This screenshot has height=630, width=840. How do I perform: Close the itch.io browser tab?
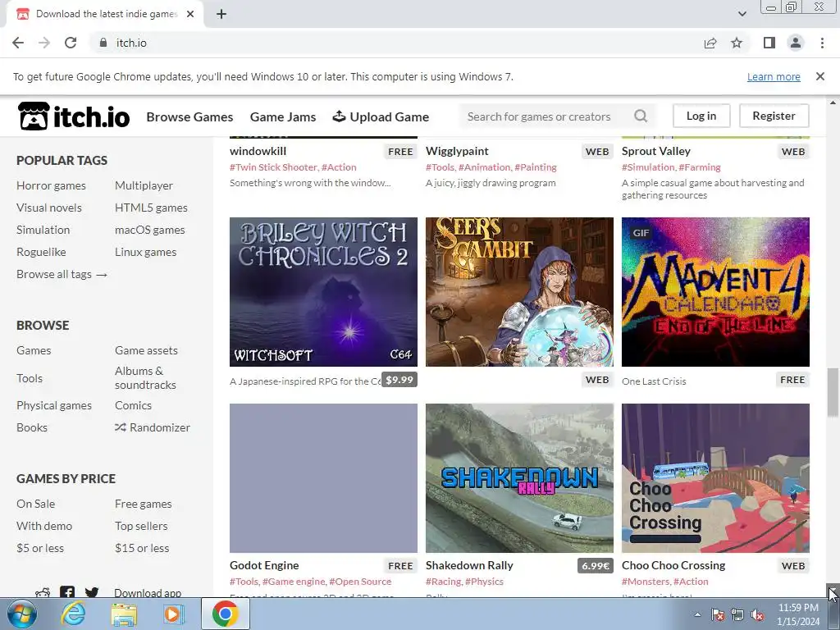[x=190, y=14]
